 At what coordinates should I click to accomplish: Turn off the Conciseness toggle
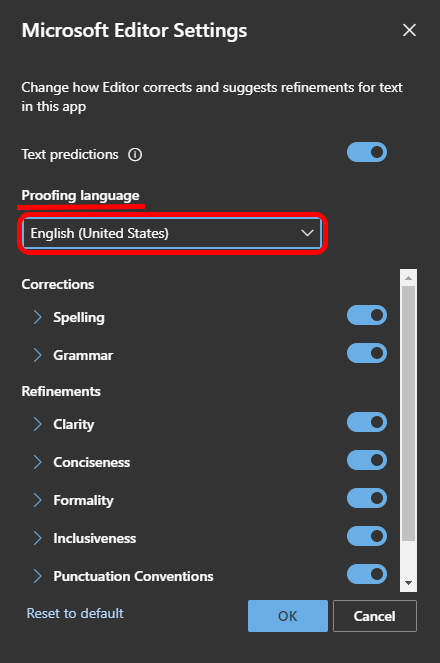pyautogui.click(x=367, y=460)
